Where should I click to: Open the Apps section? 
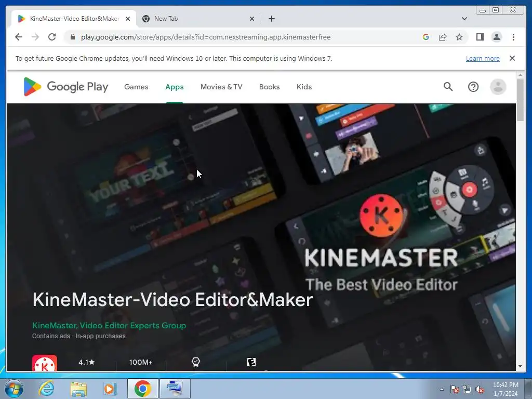coord(175,87)
